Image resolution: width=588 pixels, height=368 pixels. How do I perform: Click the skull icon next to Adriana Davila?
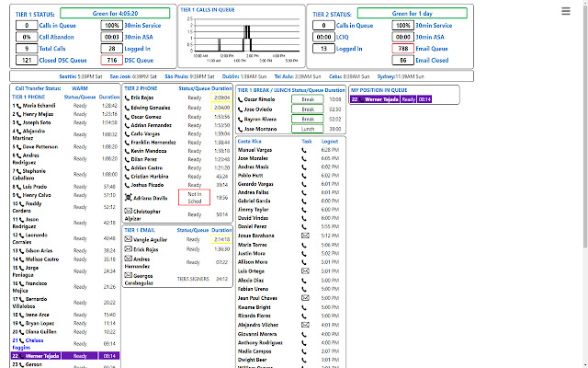(x=129, y=197)
